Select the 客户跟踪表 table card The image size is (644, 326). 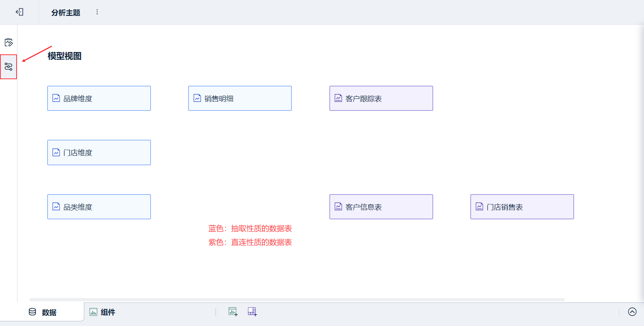pos(381,98)
